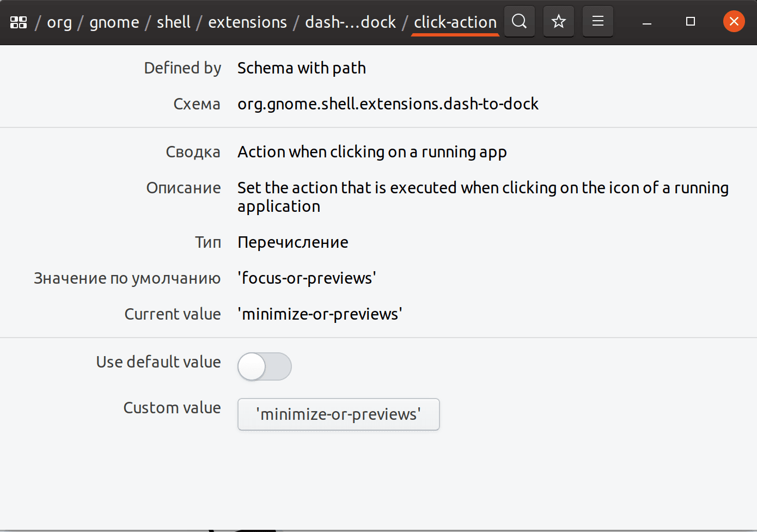Click 'Schema with path' text

[x=302, y=68]
